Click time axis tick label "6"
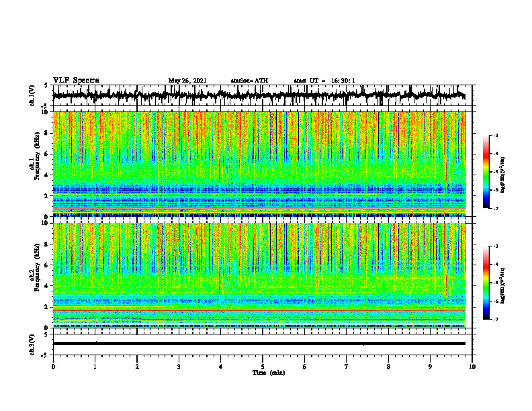The image size is (532, 411). pos(305,367)
